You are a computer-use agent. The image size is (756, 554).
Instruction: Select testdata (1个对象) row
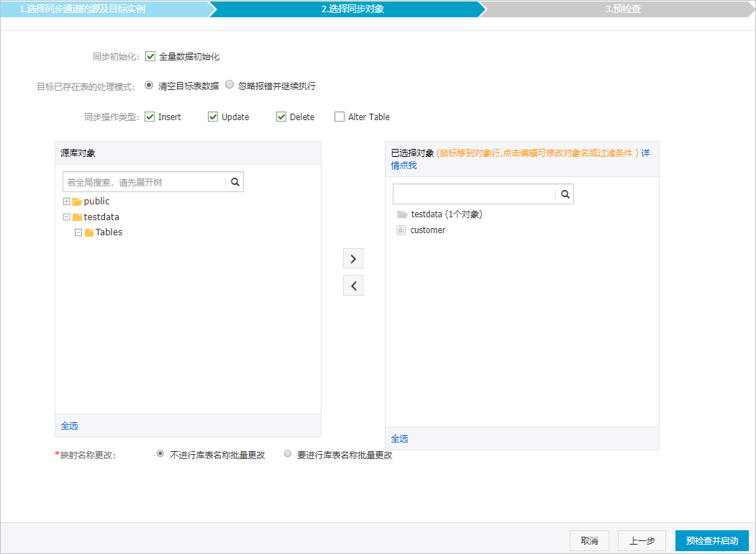click(447, 214)
